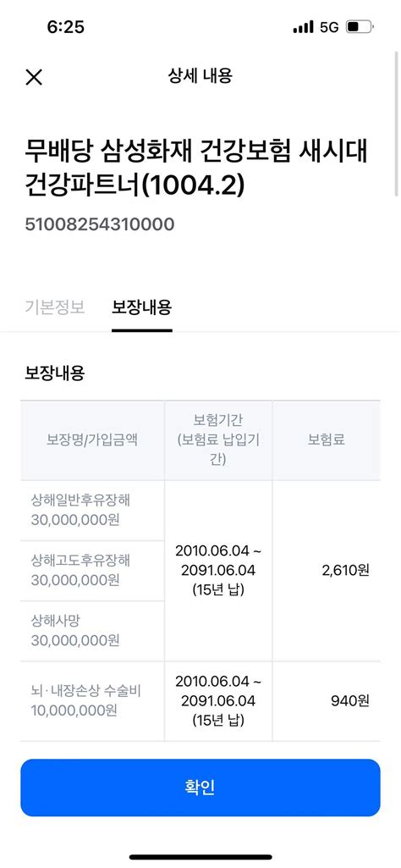This screenshot has width=401, height=868.
Task: Tap the 2,610원 premium amount
Action: click(345, 571)
